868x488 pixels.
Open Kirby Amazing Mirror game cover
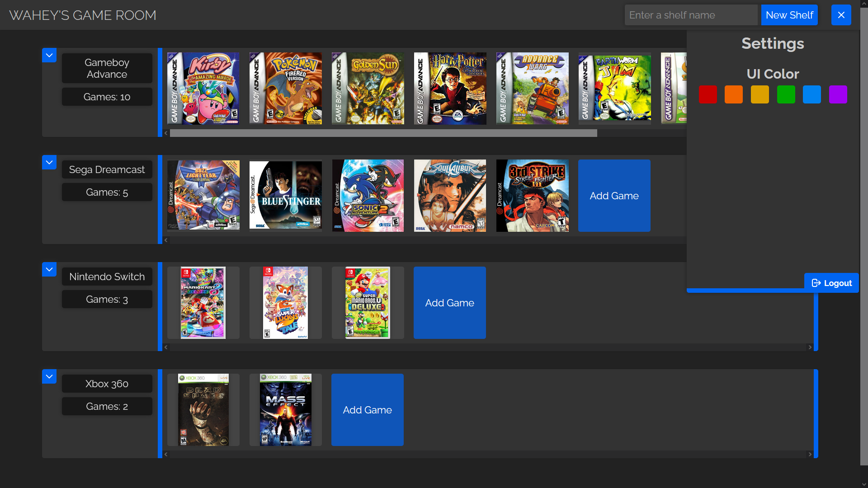coord(203,89)
